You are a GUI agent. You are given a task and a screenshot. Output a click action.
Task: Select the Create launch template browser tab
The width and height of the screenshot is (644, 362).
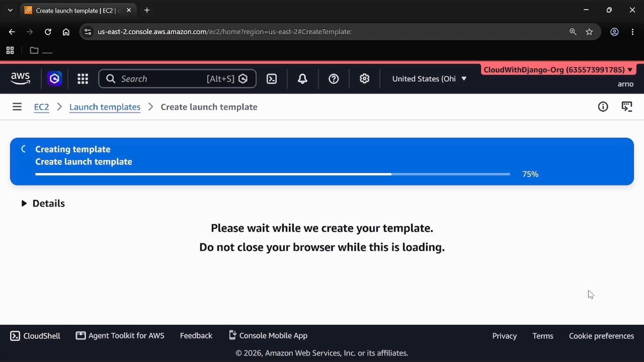click(x=78, y=10)
